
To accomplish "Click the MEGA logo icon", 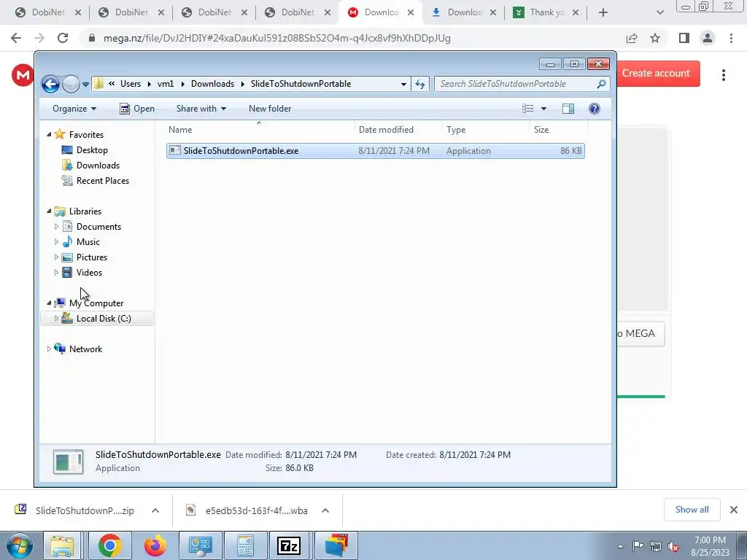I will pos(23,75).
